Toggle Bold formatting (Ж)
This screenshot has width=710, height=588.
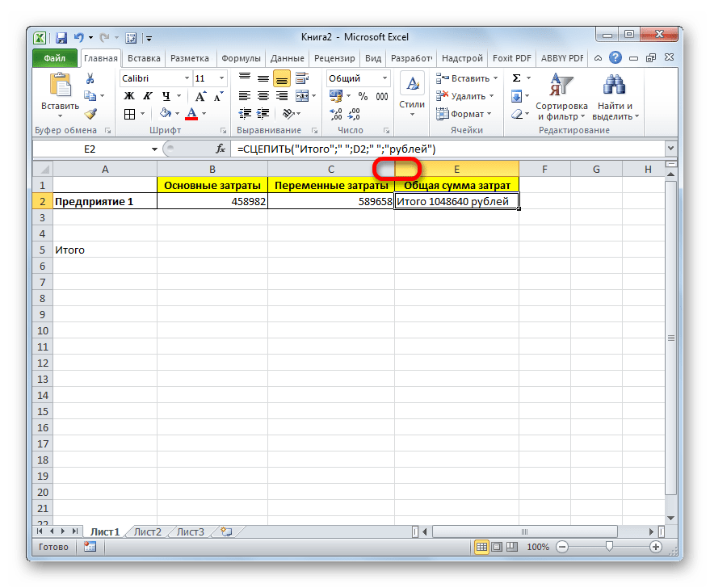click(128, 96)
